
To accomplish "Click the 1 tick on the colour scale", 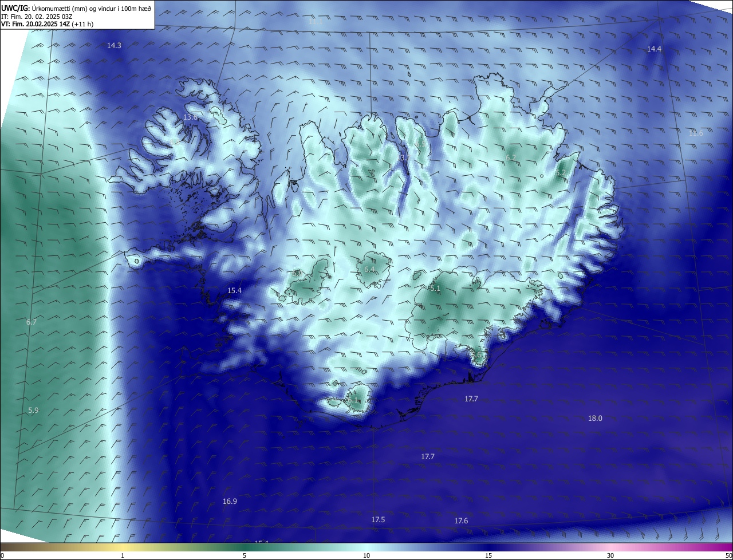I will [x=123, y=555].
